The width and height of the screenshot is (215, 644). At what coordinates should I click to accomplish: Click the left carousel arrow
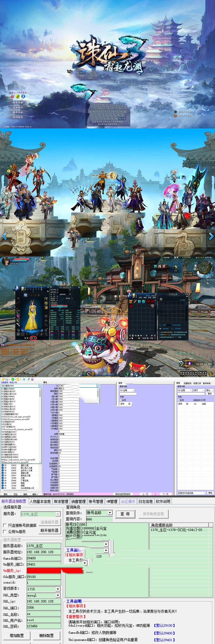coord(4,236)
